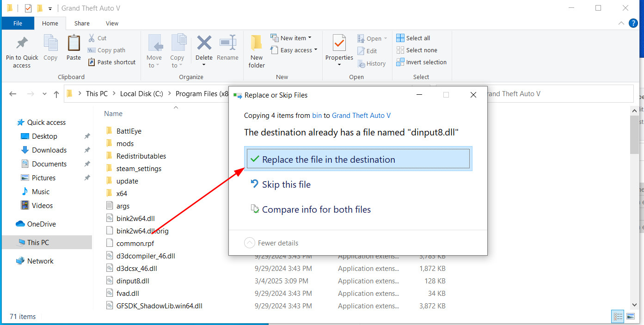Choose Replace the file in the destination
644x325 pixels.
pos(358,159)
